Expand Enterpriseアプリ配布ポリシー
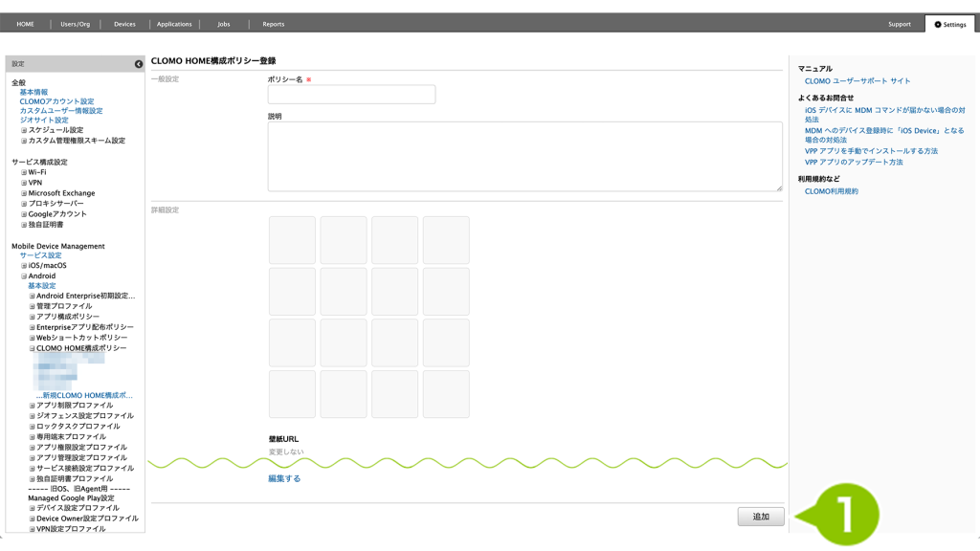Screen dimensions: 980x551 pyautogui.click(x=32, y=327)
